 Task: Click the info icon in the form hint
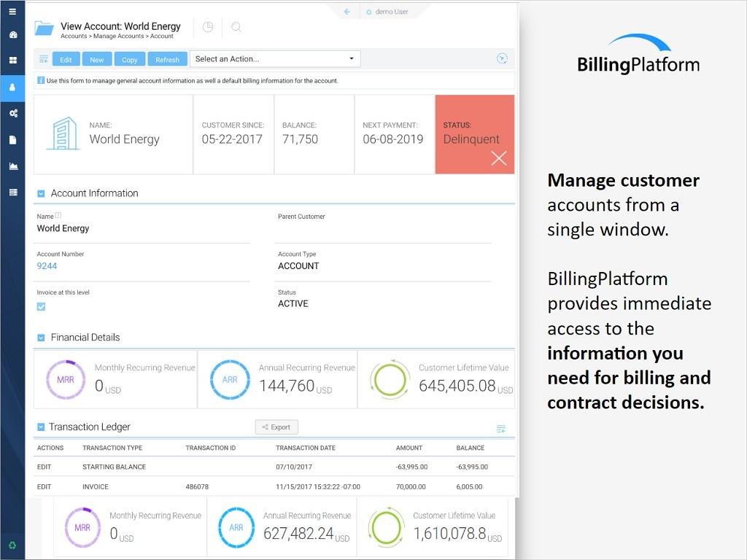[x=41, y=80]
